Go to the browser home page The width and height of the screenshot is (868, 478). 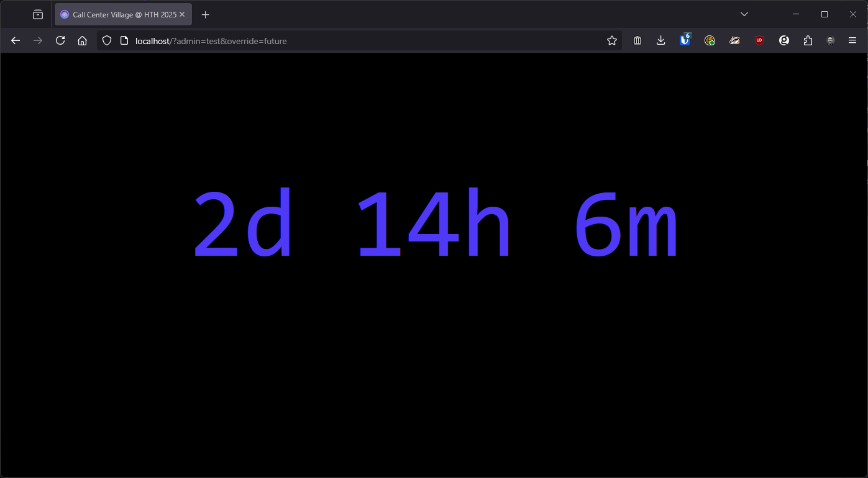(x=82, y=40)
